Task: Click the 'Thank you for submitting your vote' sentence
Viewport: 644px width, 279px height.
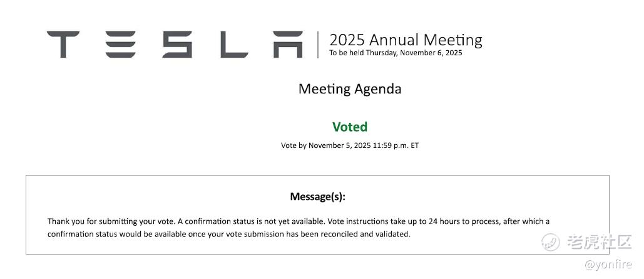Action: 112,221
